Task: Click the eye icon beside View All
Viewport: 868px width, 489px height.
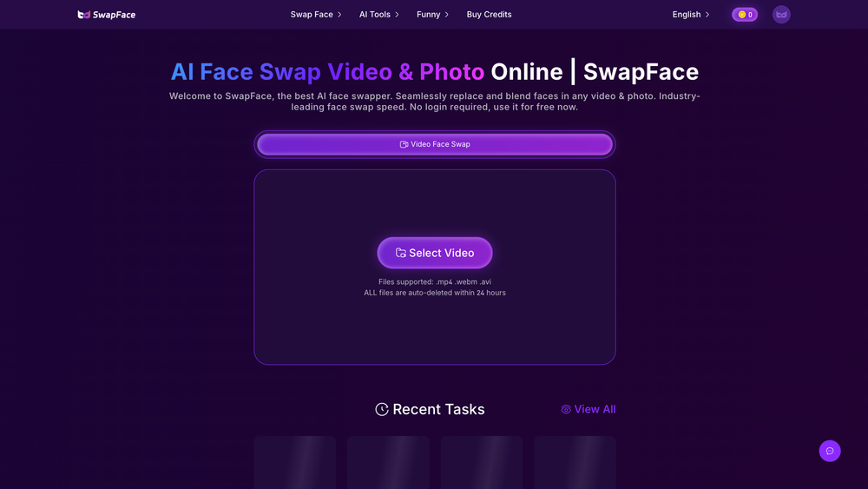Action: tap(566, 410)
